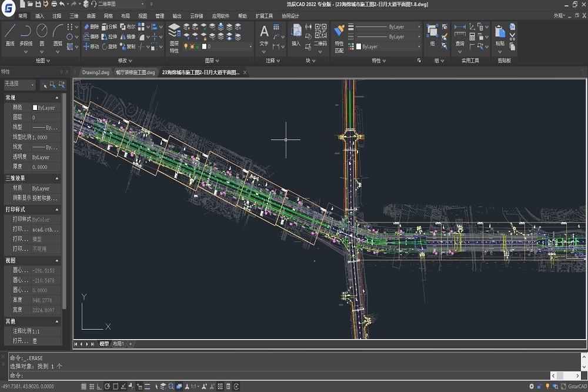Click the Move (移动) tool
Image resolution: width=588 pixels, height=392 pixels.
(x=91, y=46)
